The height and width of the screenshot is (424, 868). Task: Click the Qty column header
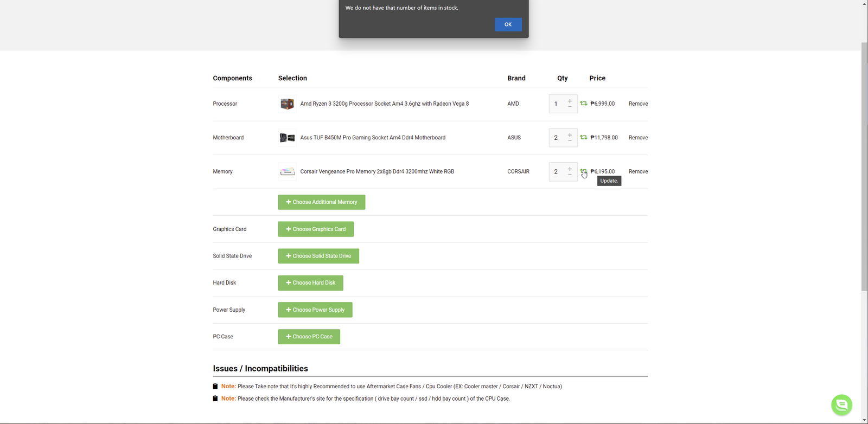point(563,78)
